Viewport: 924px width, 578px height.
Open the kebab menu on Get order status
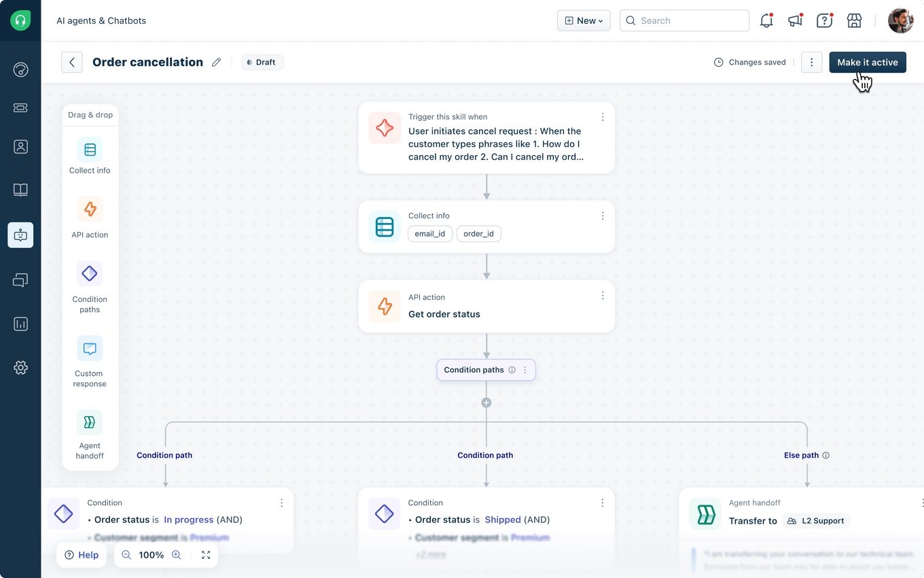click(x=603, y=295)
